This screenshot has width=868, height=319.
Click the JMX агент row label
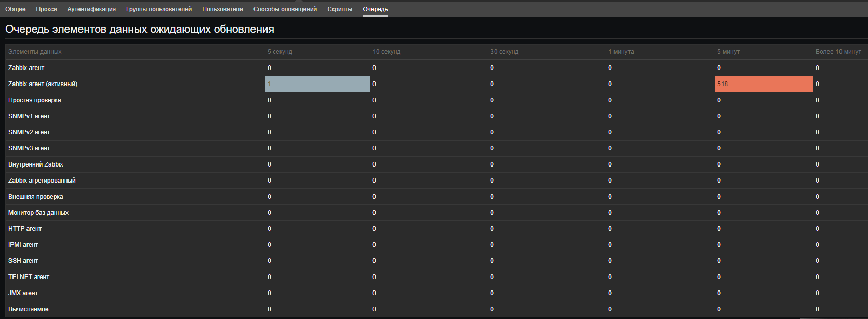23,293
